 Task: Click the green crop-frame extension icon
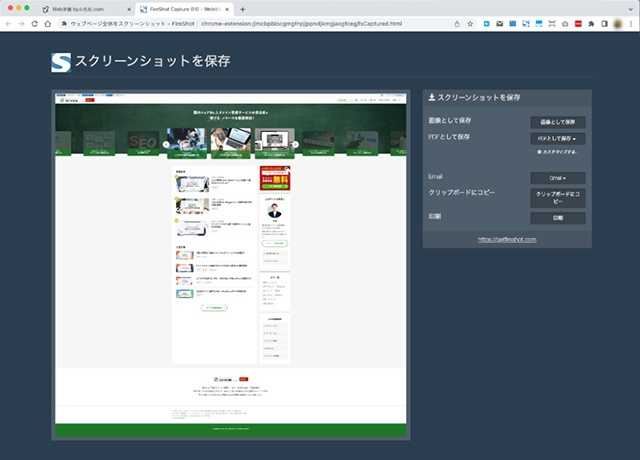[x=552, y=24]
